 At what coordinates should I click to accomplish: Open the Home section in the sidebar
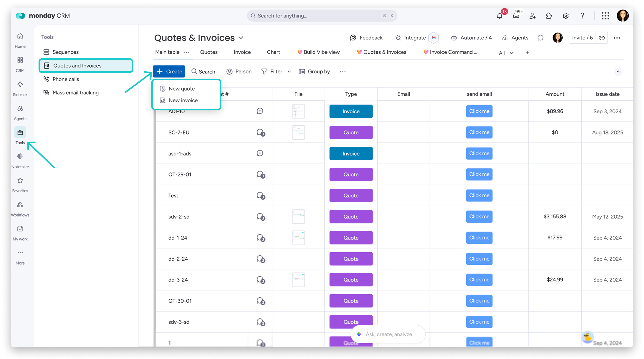tap(20, 40)
